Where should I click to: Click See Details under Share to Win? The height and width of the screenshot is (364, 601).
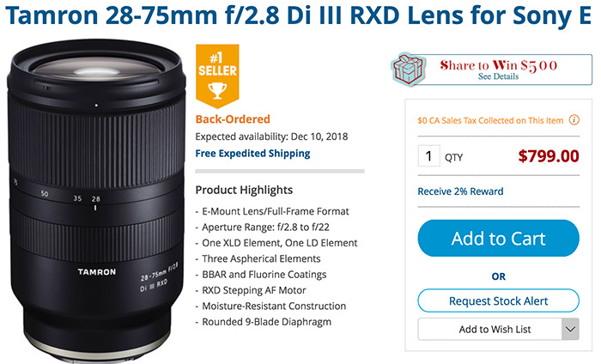[498, 76]
